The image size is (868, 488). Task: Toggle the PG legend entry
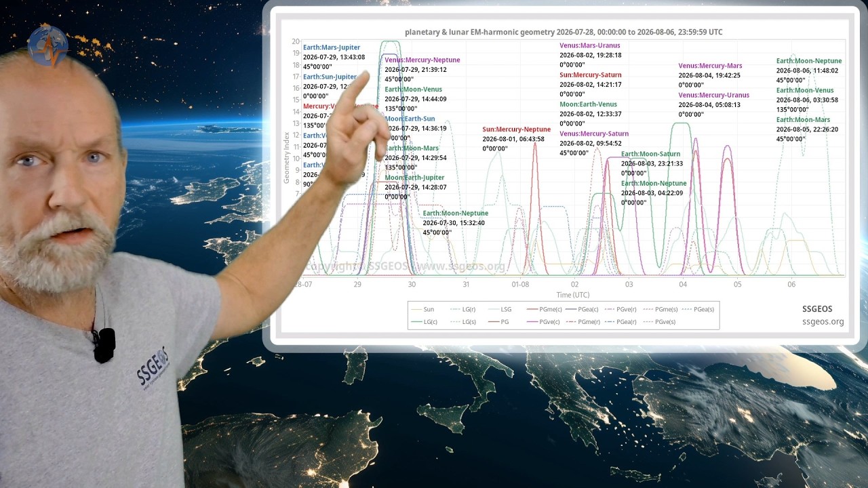[498, 321]
